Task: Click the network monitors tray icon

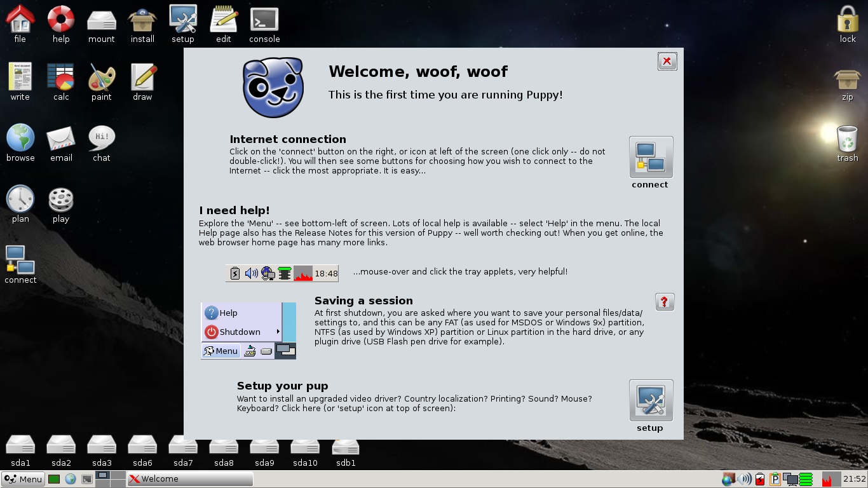Action: point(790,479)
